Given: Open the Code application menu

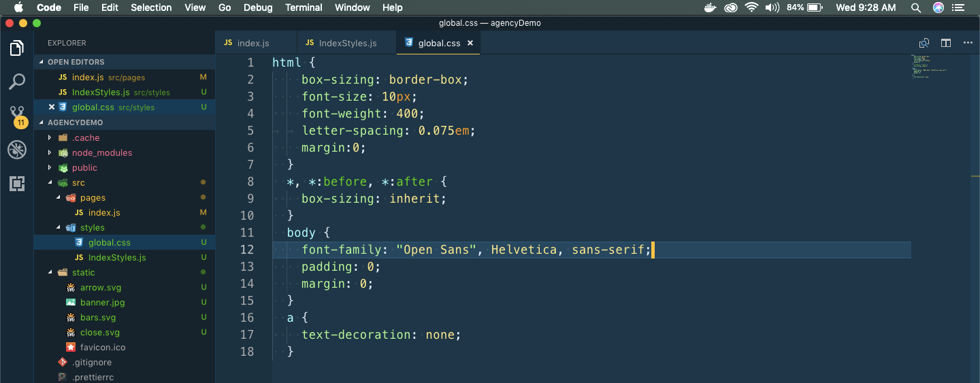Looking at the screenshot, I should pos(49,7).
